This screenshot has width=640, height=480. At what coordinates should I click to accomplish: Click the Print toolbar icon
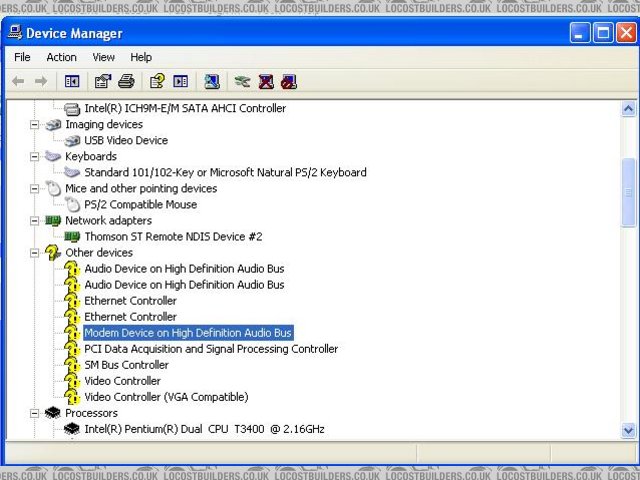pos(126,81)
